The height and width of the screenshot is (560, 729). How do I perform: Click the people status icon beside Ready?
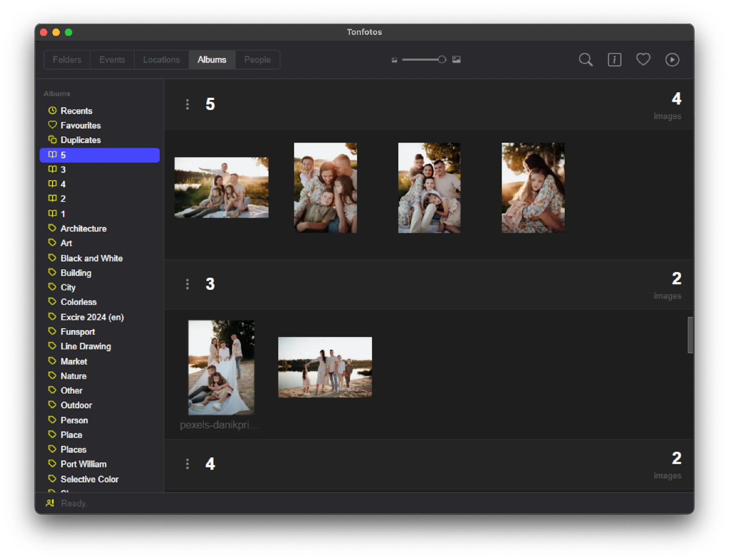tap(50, 503)
